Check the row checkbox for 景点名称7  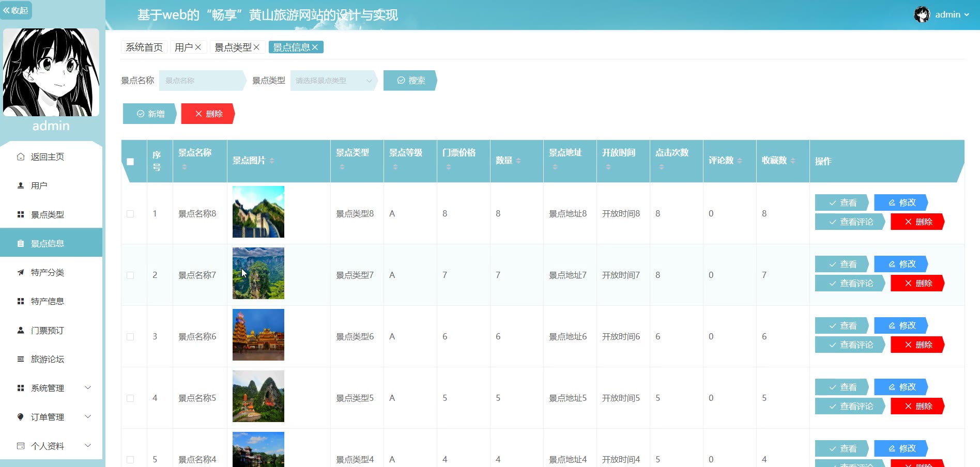(x=130, y=275)
